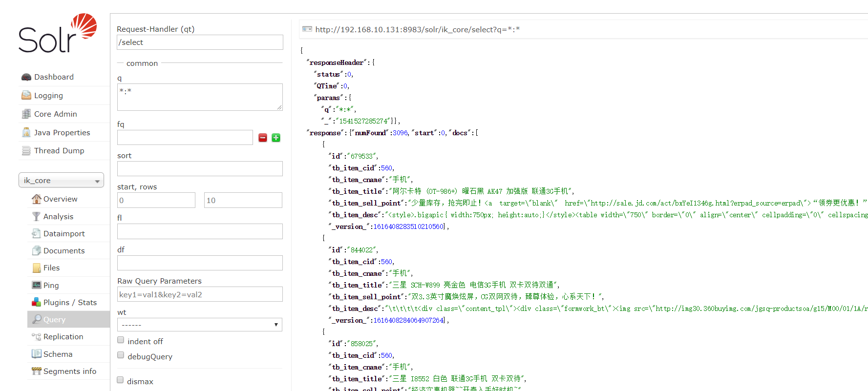Screen dimensions: 868x391
Task: Click the "responseHeader" key text
Action: click(337, 62)
